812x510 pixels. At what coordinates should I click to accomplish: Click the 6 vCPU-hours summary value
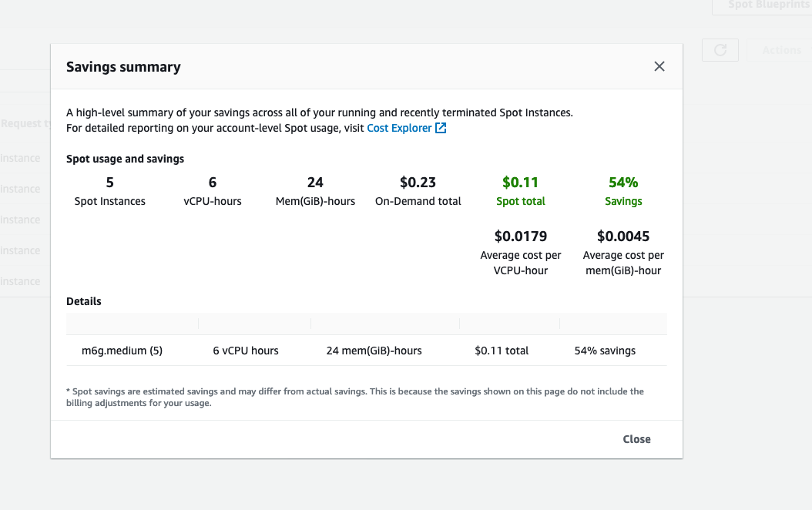point(213,183)
